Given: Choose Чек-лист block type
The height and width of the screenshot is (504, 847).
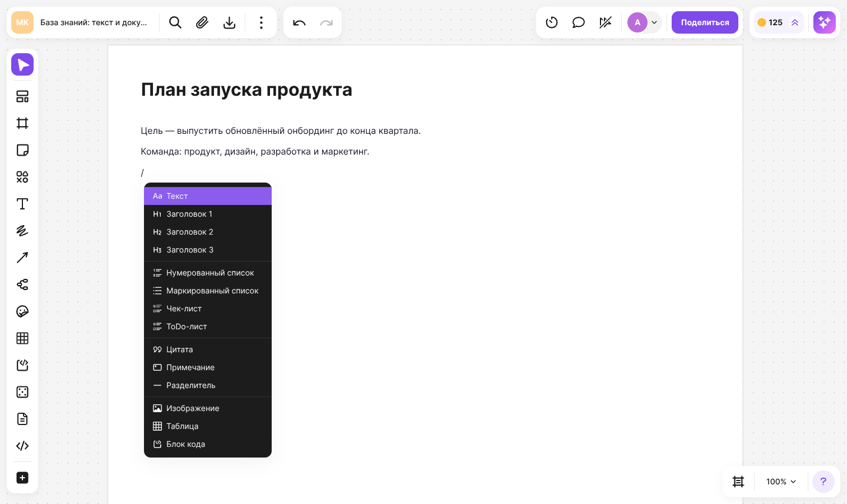Looking at the screenshot, I should coord(208,309).
